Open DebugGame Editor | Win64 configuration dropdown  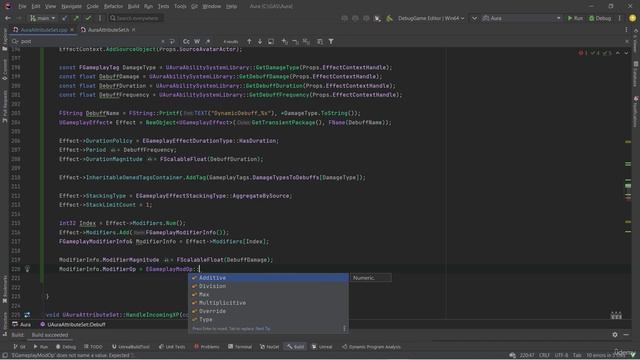tap(431, 18)
